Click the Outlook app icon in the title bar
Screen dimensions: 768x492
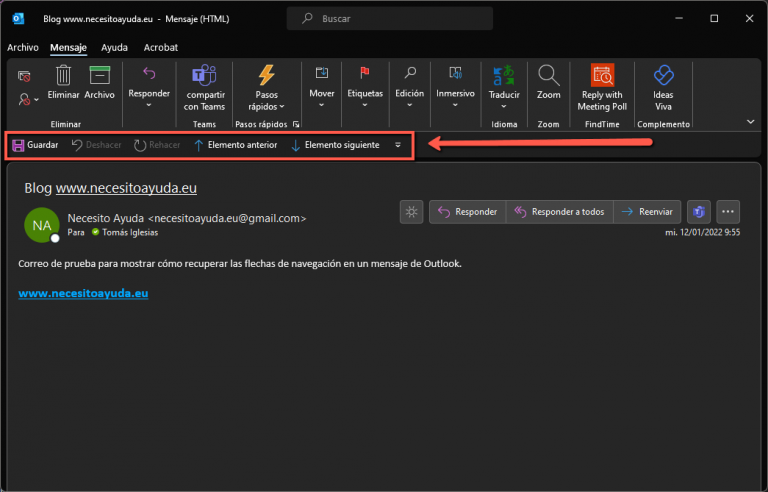[18, 19]
